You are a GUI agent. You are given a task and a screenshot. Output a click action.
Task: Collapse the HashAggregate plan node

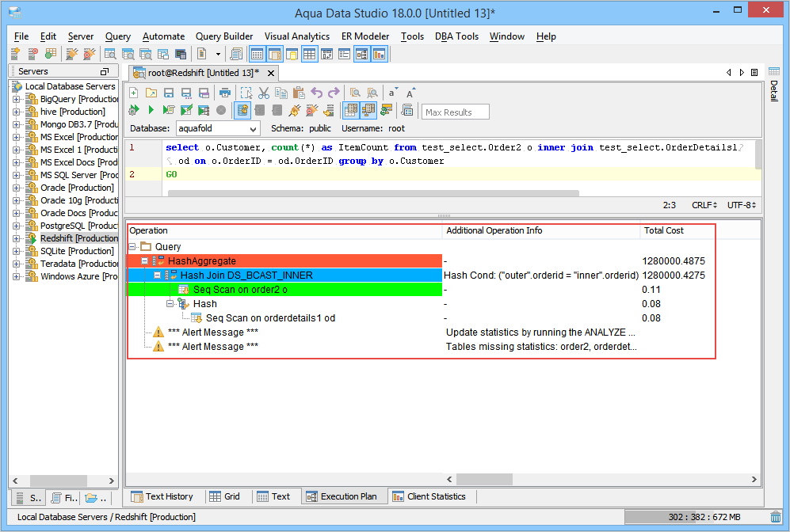coord(144,260)
